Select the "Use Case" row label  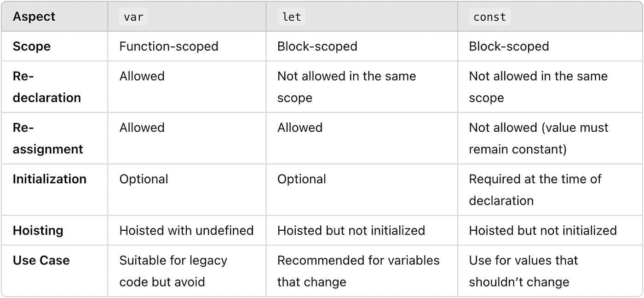point(41,260)
